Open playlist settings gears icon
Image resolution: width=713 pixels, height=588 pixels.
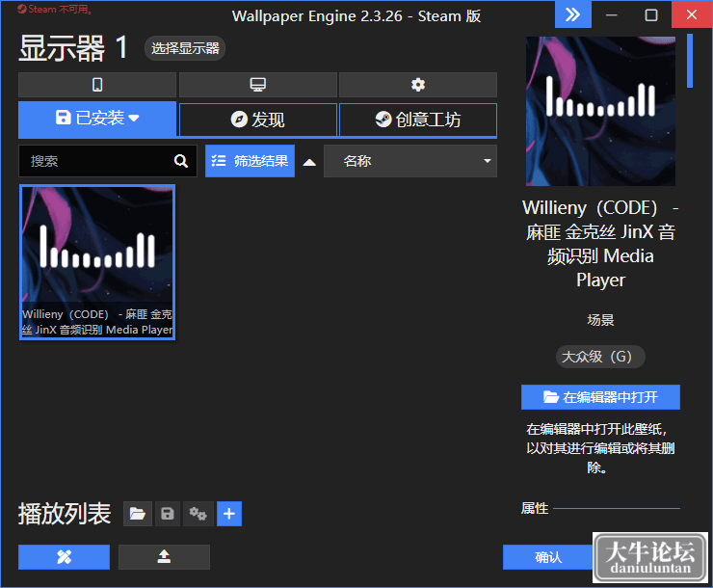click(x=198, y=514)
